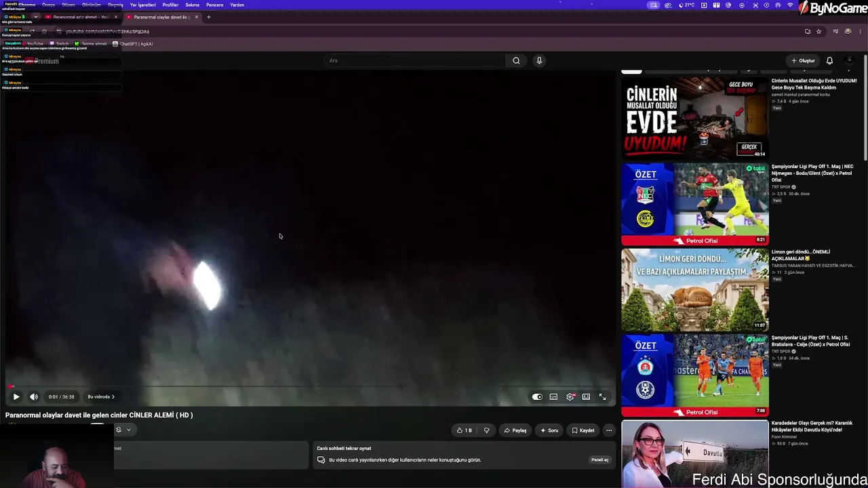Save the video using Kaydet

pyautogui.click(x=583, y=430)
